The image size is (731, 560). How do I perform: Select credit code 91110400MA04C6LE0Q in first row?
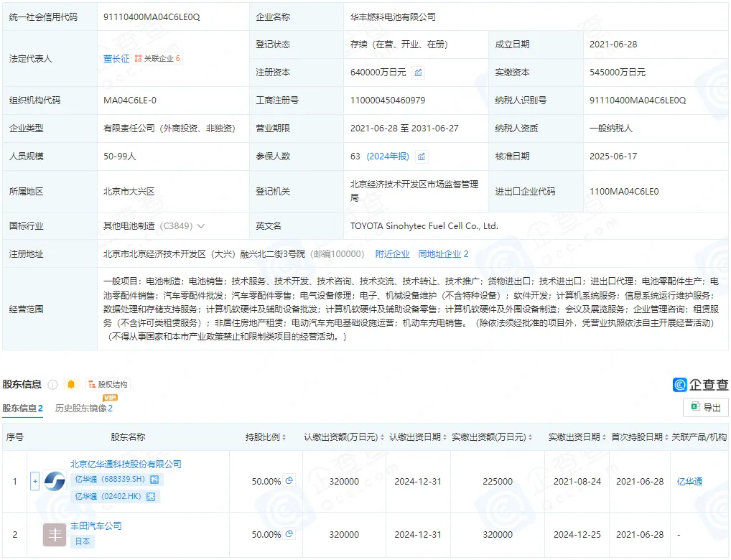coord(152,17)
